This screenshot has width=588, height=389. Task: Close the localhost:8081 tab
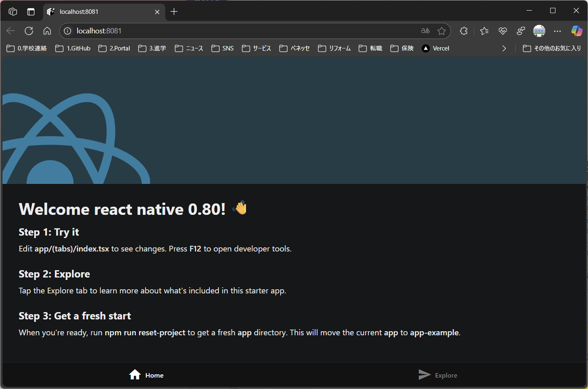click(157, 12)
